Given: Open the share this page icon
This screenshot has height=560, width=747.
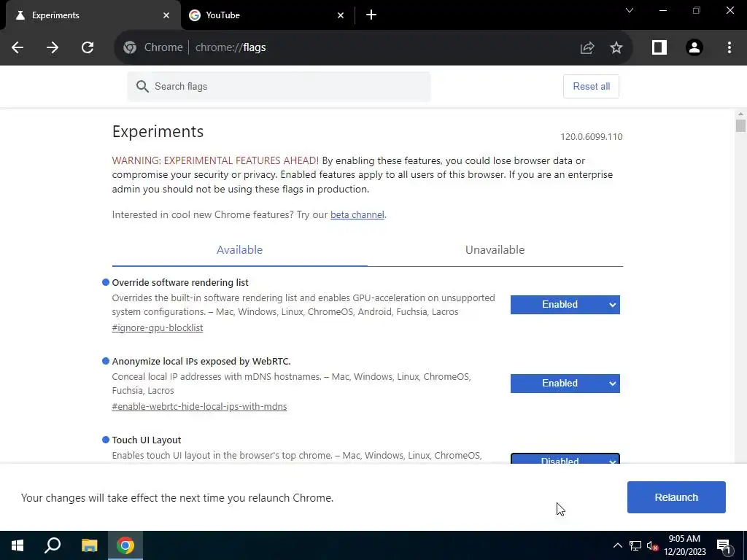Looking at the screenshot, I should (587, 47).
